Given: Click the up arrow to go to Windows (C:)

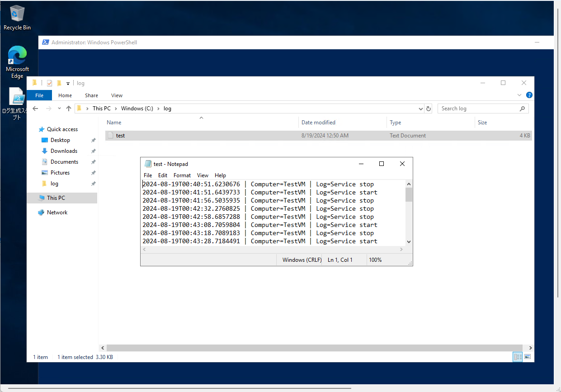Looking at the screenshot, I should coord(68,108).
